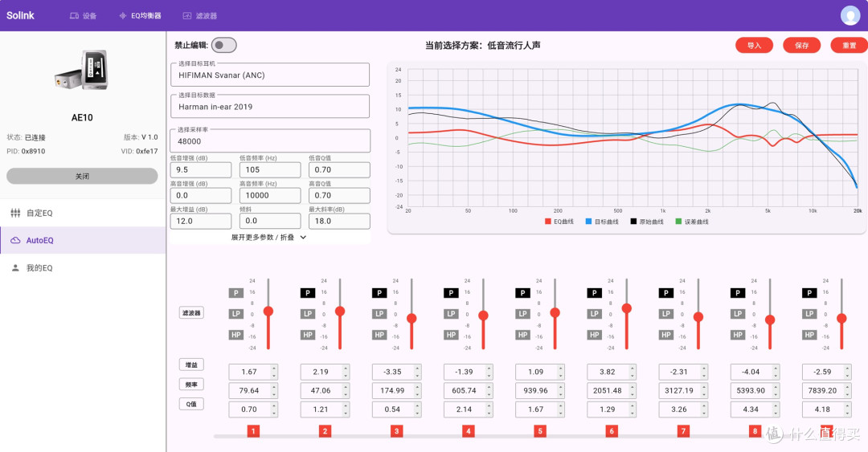868x452 pixels.
Task: Toggle 误差曲线 legend swatch
Action: [678, 222]
